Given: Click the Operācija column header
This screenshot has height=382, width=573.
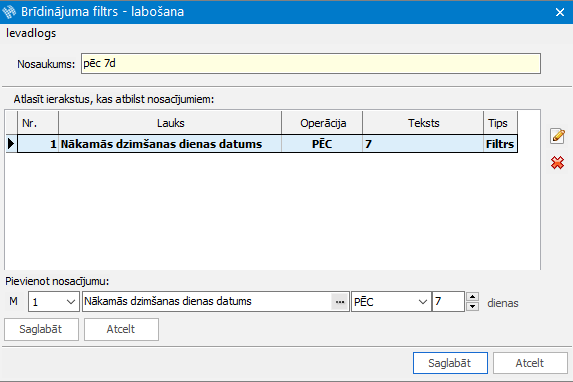Looking at the screenshot, I should pyautogui.click(x=322, y=123).
